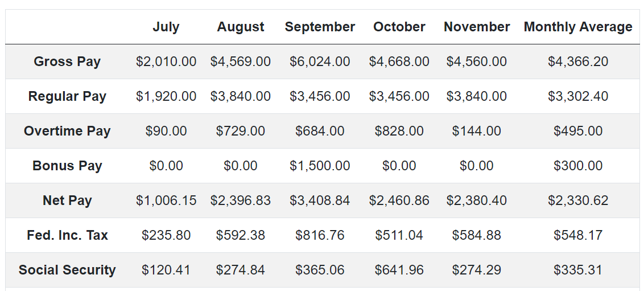
Task: Select the Overtime Pay row label
Action: tap(67, 131)
